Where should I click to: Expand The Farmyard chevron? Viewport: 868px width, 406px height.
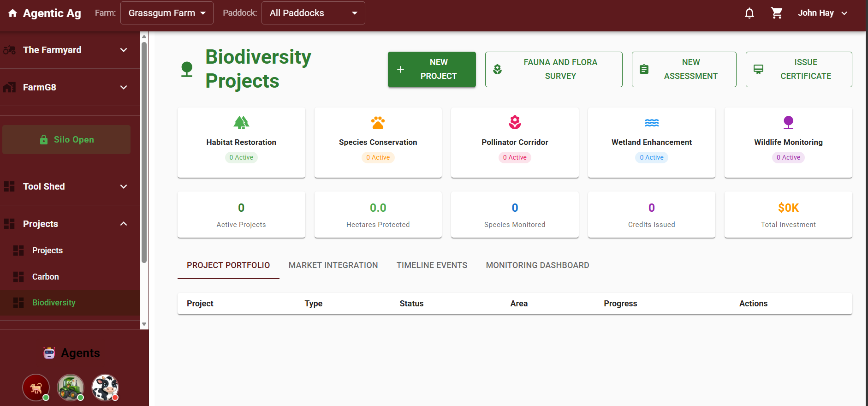[124, 50]
